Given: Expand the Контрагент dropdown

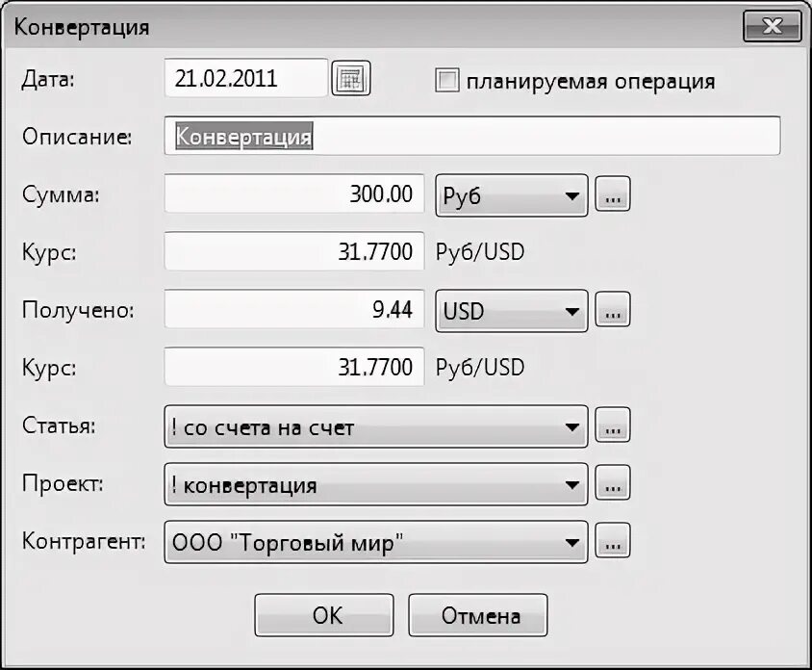Looking at the screenshot, I should (x=376, y=542).
